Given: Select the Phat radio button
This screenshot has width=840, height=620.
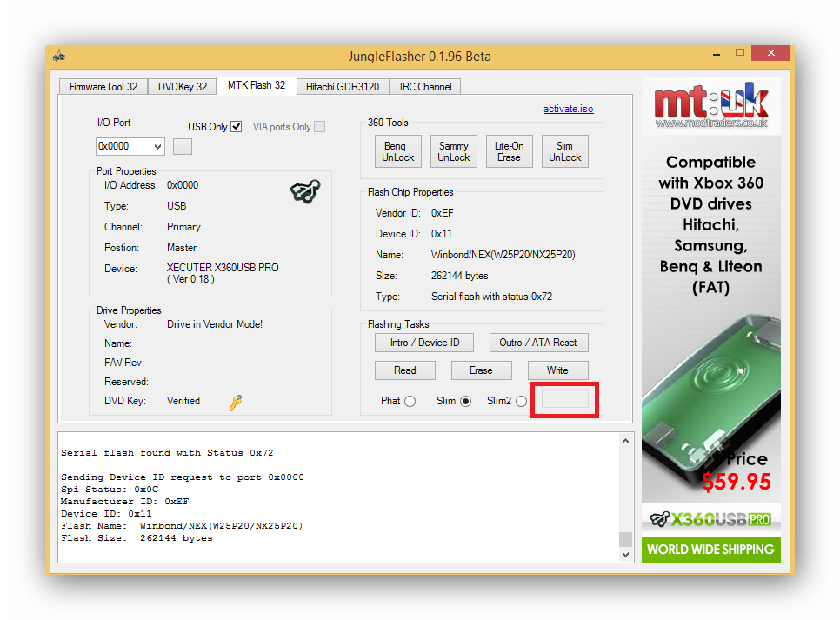Looking at the screenshot, I should click(410, 402).
